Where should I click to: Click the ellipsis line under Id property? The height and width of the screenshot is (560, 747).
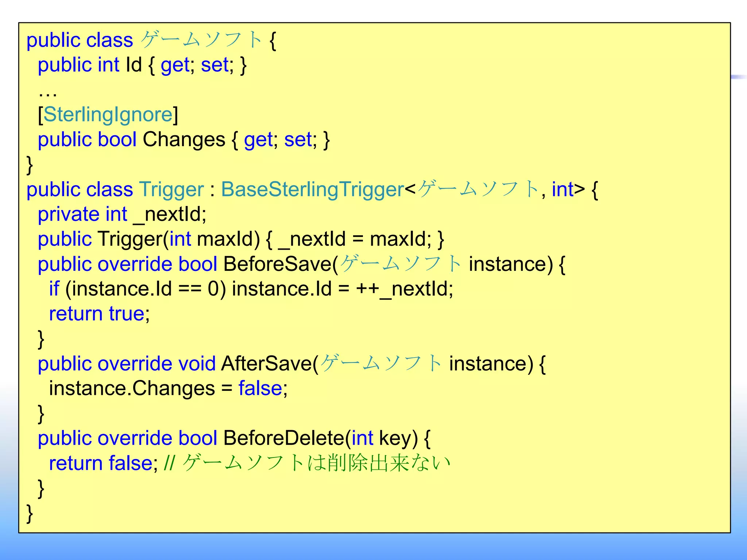47,93
